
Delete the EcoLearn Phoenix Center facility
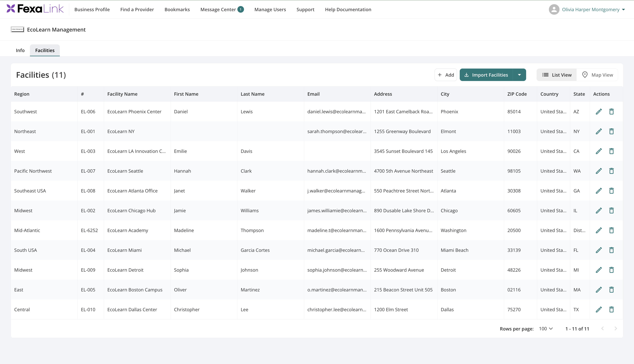tap(611, 111)
